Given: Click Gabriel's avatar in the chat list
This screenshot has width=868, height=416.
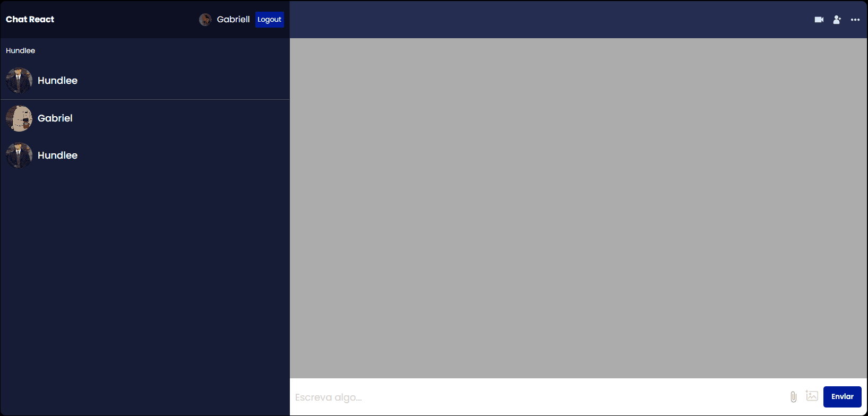Looking at the screenshot, I should pyautogui.click(x=19, y=118).
